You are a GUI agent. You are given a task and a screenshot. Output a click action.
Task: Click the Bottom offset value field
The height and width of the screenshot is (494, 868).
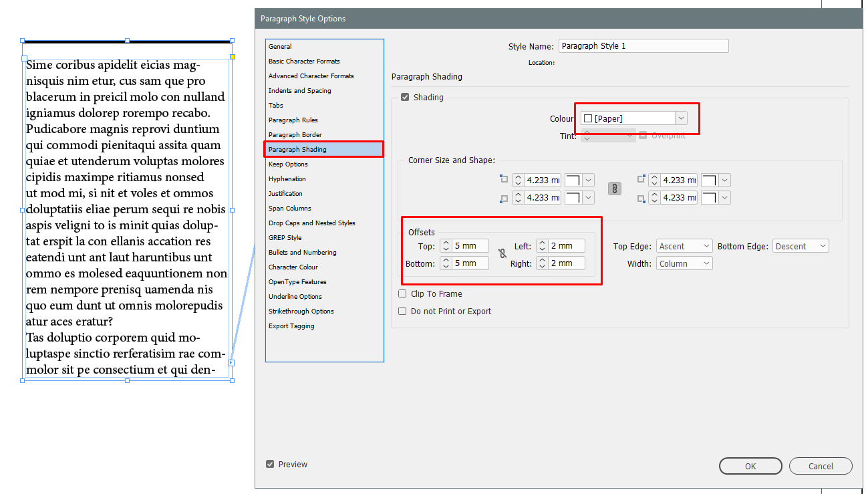coord(470,263)
